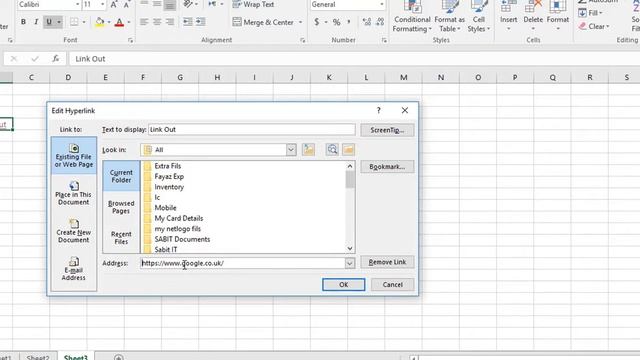
Task: Open Font Color dropdown arrow
Action: (x=129, y=22)
